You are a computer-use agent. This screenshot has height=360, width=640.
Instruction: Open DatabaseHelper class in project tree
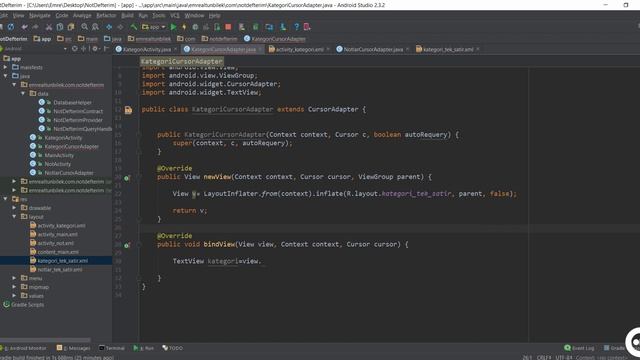[72, 102]
